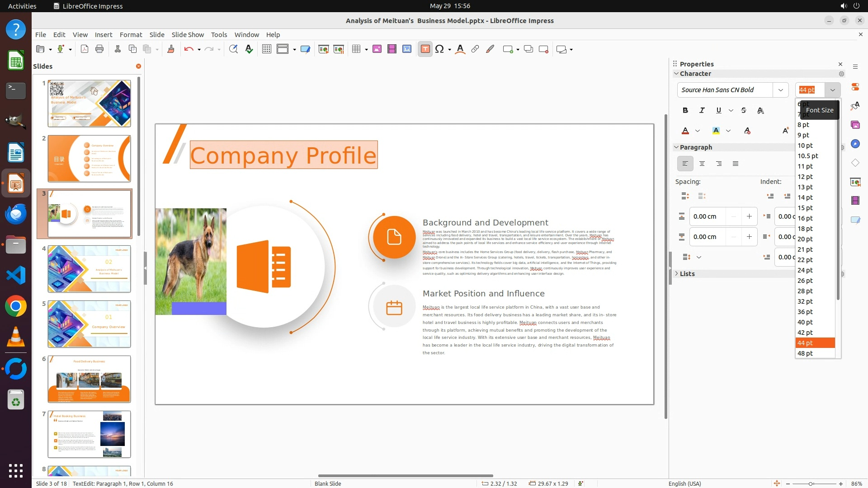Viewport: 868px width, 488px height.
Task: Enable center paragraph alignment
Action: (702, 164)
